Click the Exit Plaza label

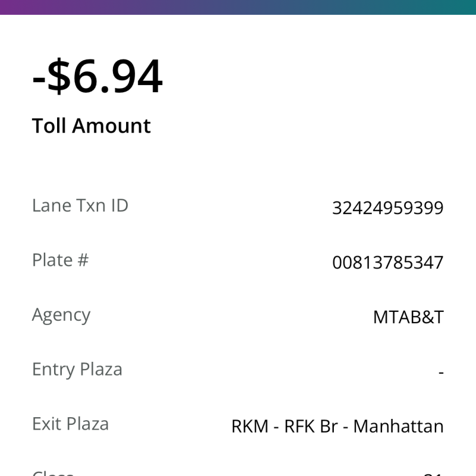coord(70,424)
